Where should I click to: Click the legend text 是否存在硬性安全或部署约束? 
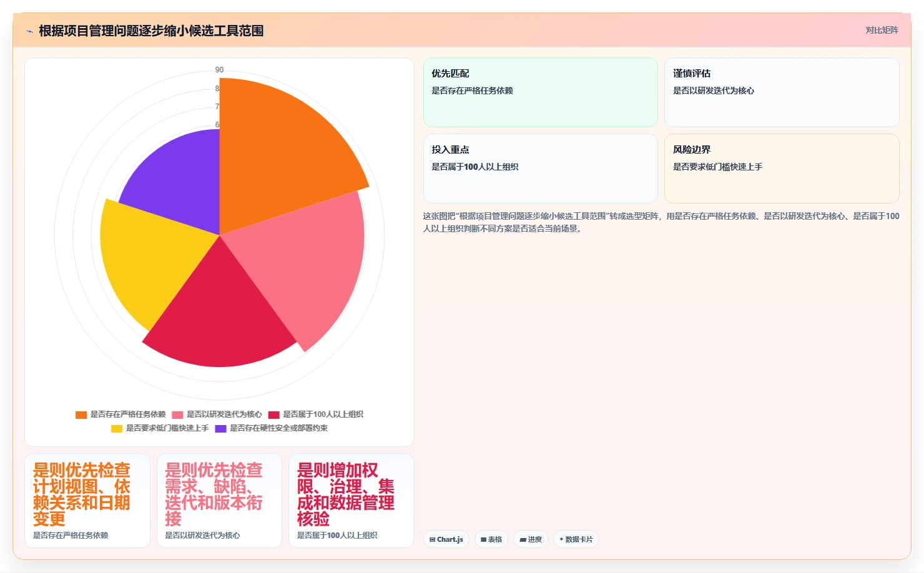click(x=278, y=428)
